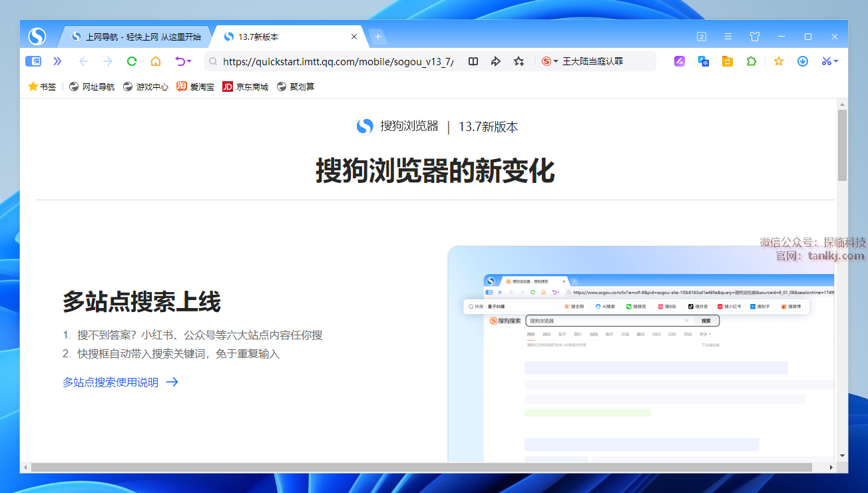
Task: Toggle the sidebar panel button
Action: click(33, 61)
